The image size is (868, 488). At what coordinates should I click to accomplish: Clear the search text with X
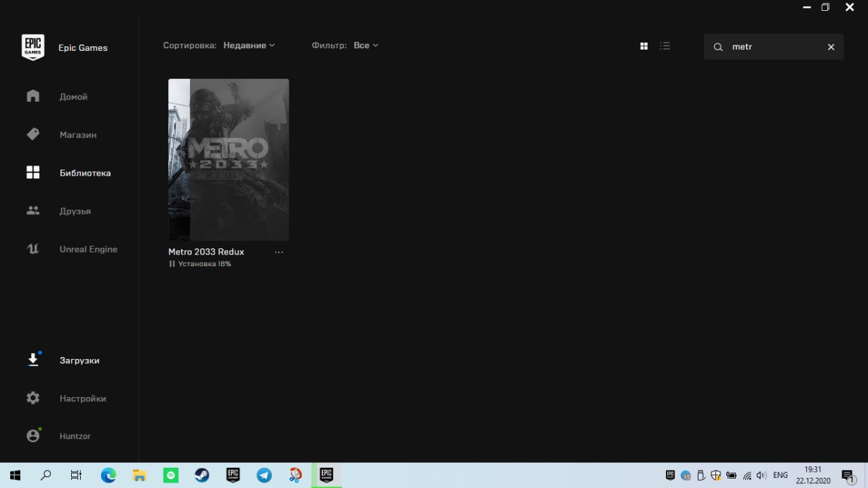click(x=831, y=47)
